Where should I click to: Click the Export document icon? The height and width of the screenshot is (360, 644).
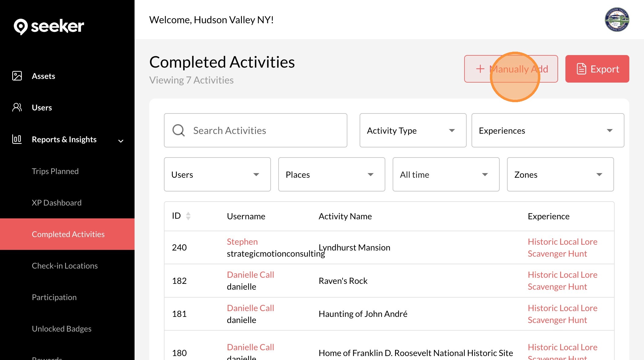581,69
